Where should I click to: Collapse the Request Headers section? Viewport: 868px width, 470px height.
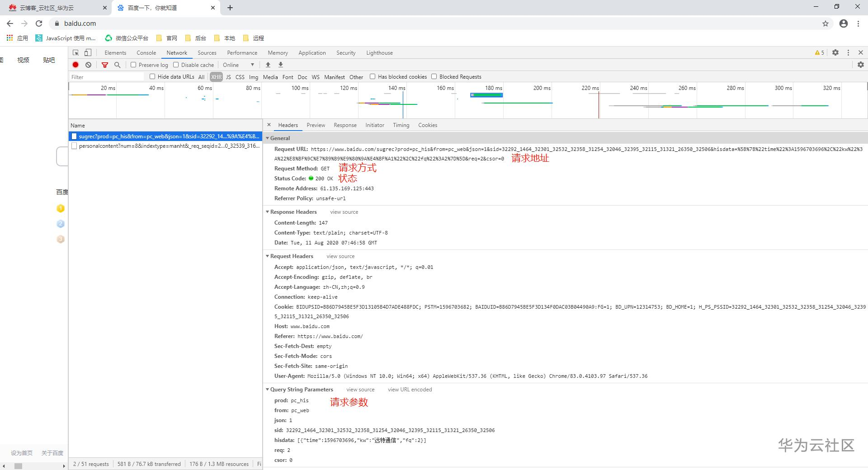[x=268, y=256]
